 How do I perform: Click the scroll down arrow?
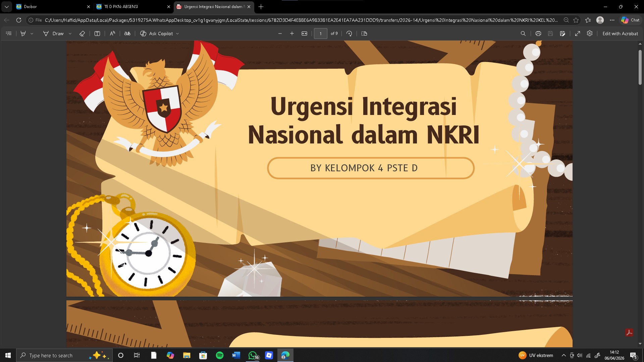click(640, 344)
